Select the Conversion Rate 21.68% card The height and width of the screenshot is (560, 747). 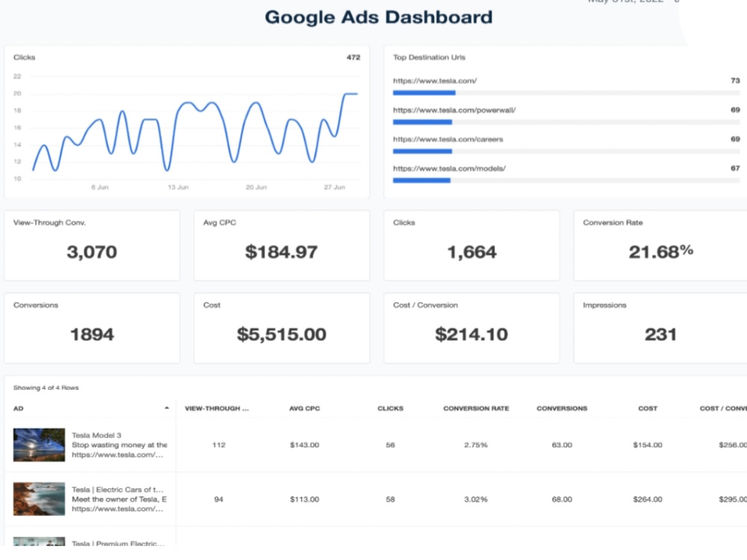(x=661, y=246)
